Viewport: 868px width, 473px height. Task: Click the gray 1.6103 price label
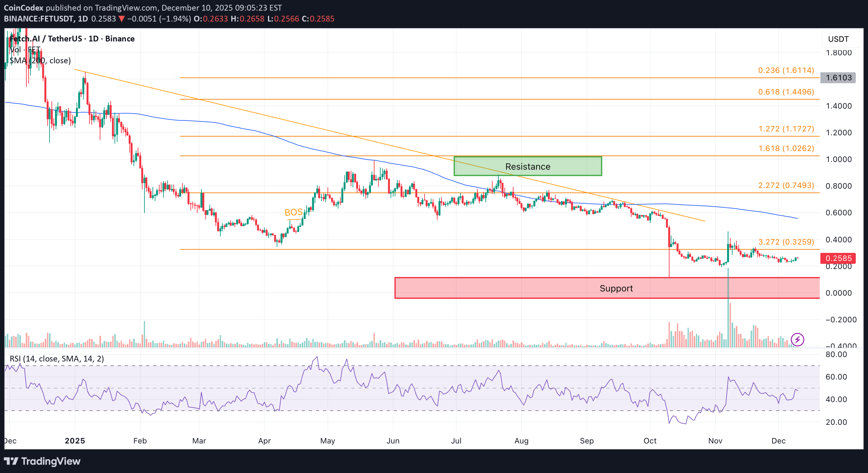838,78
